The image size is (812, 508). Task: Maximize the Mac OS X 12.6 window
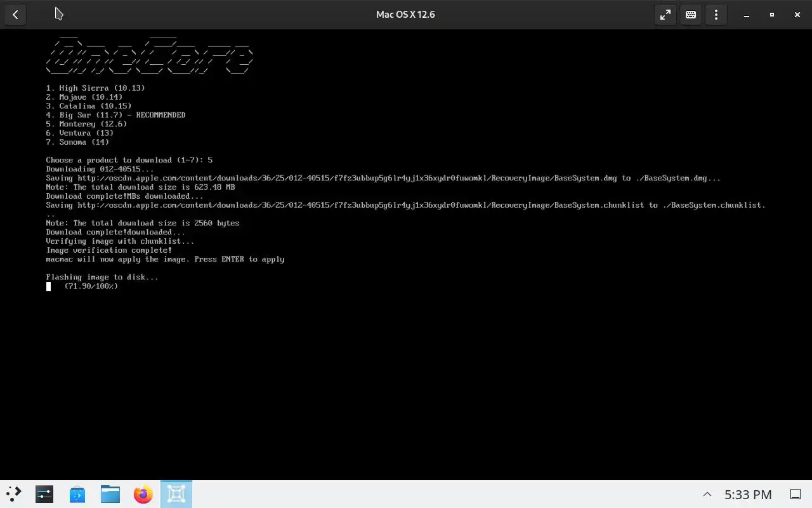pos(772,15)
